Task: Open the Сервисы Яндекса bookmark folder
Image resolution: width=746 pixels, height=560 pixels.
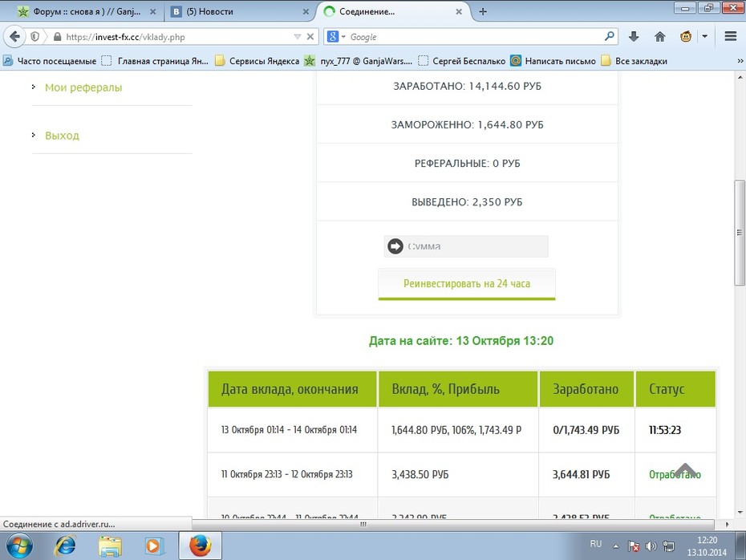Action: (257, 61)
